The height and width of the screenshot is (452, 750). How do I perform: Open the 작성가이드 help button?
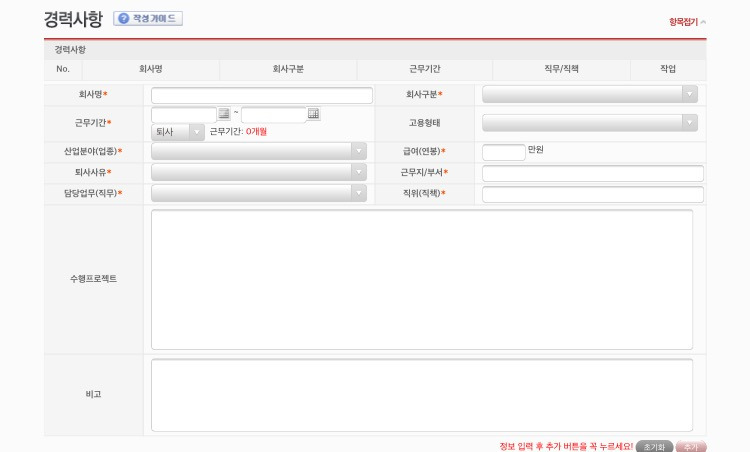pyautogui.click(x=148, y=19)
